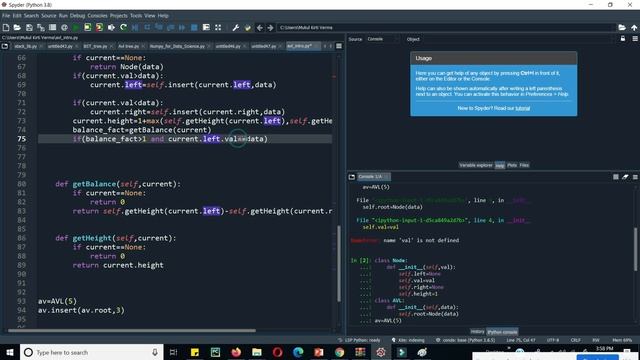
Task: Open Firefox from the taskbar
Action: click(x=236, y=352)
